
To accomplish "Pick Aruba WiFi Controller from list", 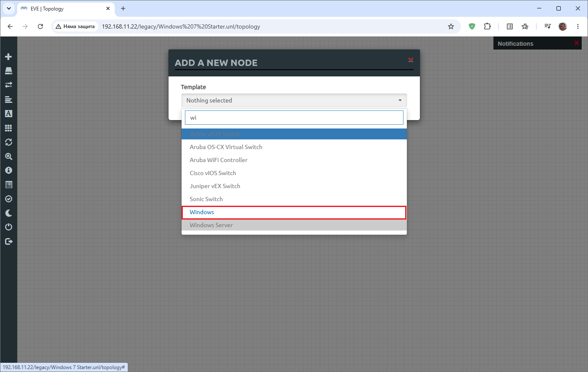I will 294,160.
